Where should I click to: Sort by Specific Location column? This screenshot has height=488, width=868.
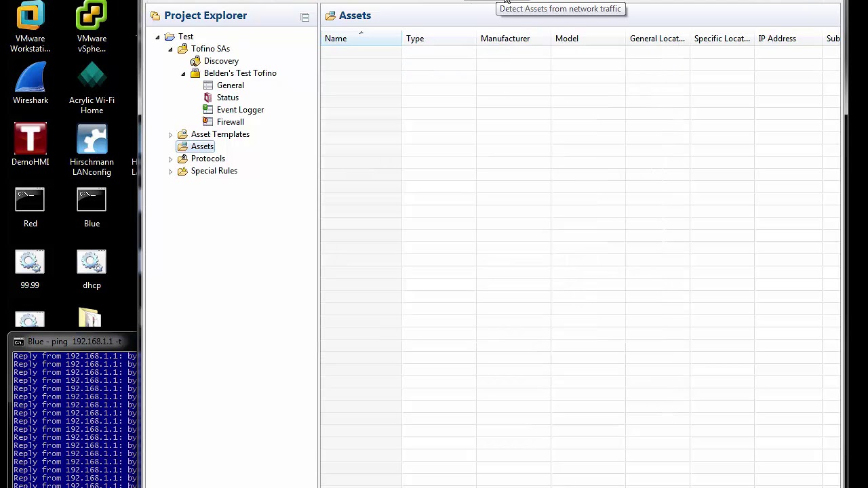[722, 39]
